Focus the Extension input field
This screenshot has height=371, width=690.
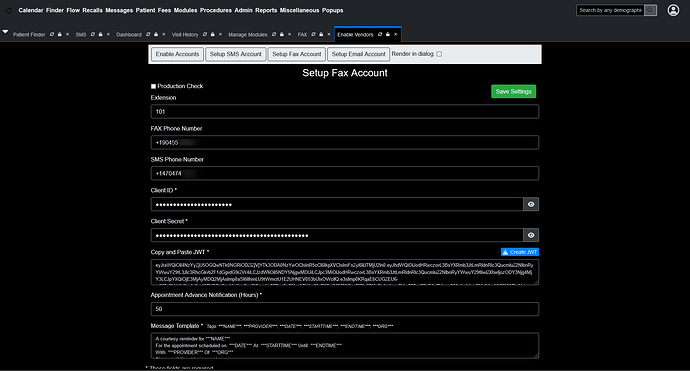click(345, 112)
